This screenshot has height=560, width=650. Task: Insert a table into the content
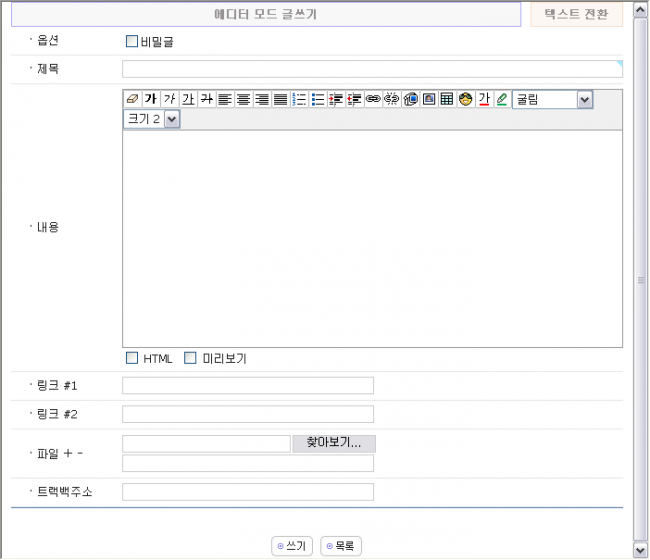click(x=447, y=99)
